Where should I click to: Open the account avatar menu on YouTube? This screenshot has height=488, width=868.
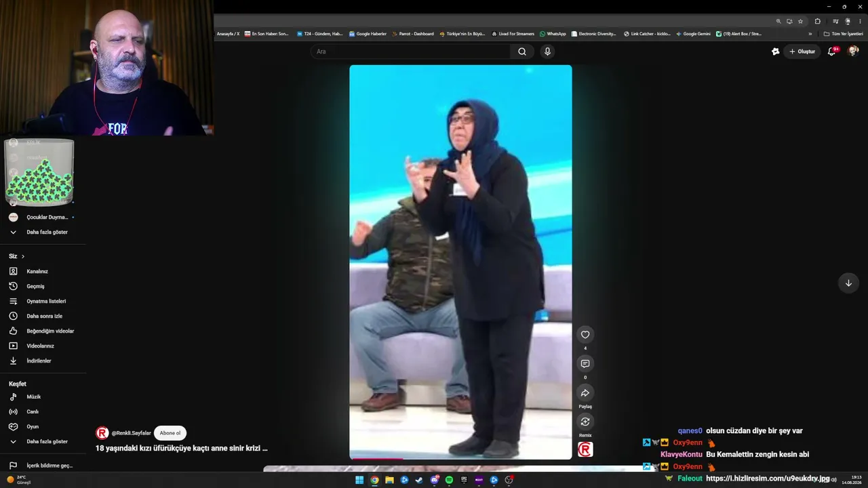tap(853, 52)
